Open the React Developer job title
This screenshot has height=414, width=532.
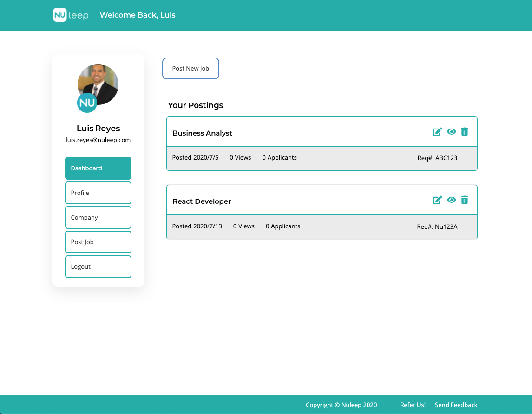coord(202,201)
